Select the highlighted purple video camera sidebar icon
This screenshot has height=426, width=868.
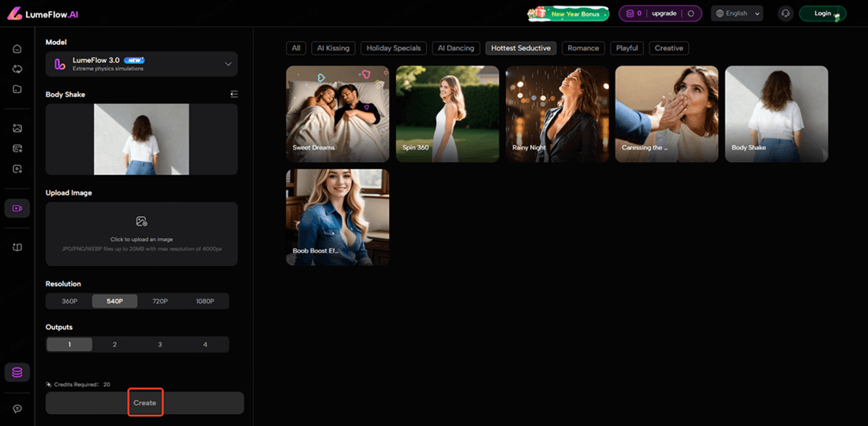coord(17,208)
